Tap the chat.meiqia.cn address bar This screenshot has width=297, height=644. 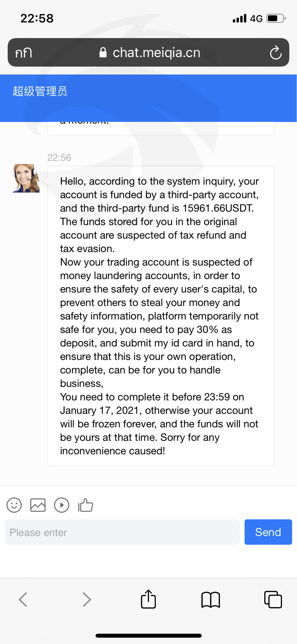coord(156,53)
